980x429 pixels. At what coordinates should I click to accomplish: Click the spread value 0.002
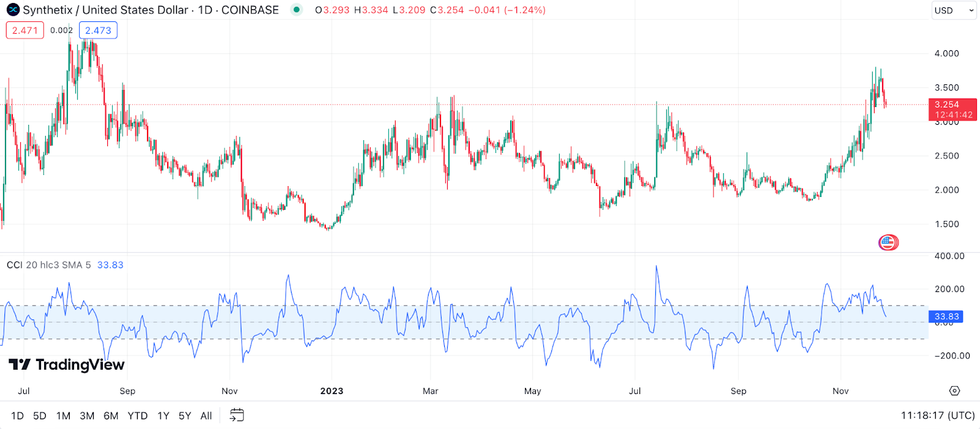tap(61, 30)
